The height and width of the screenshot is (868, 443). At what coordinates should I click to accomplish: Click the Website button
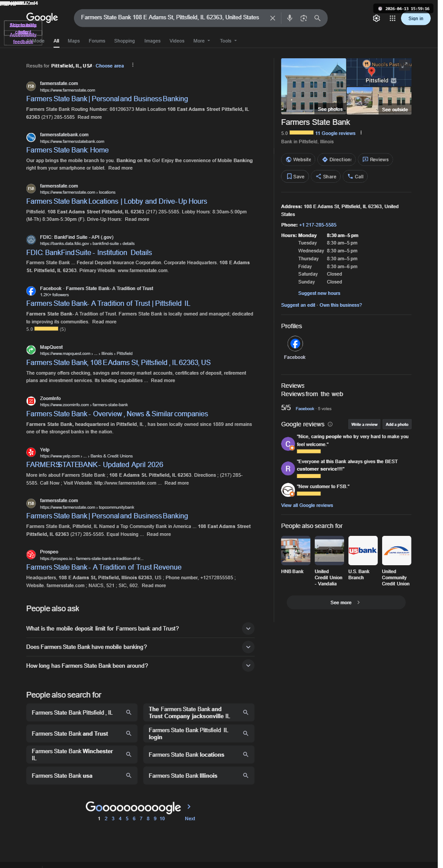coord(298,159)
